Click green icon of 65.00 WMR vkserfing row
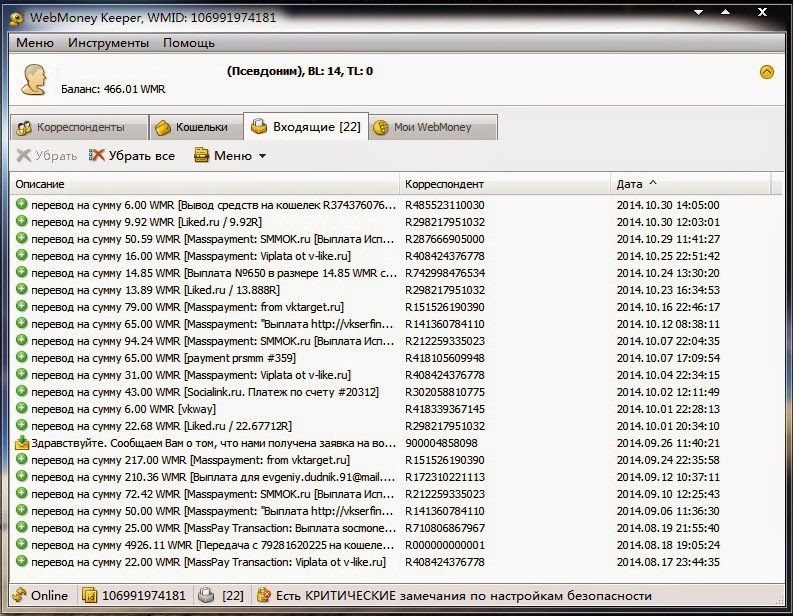The image size is (793, 616). pos(21,323)
